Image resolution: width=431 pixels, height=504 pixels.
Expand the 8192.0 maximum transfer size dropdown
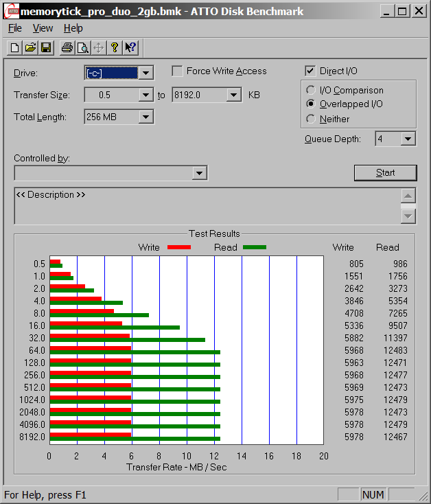pyautogui.click(x=234, y=95)
